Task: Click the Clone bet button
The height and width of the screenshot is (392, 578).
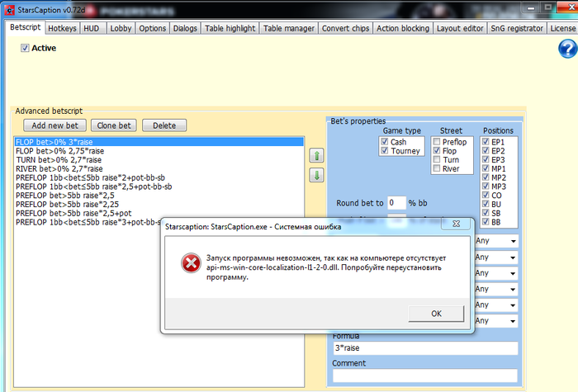Action: pyautogui.click(x=114, y=125)
